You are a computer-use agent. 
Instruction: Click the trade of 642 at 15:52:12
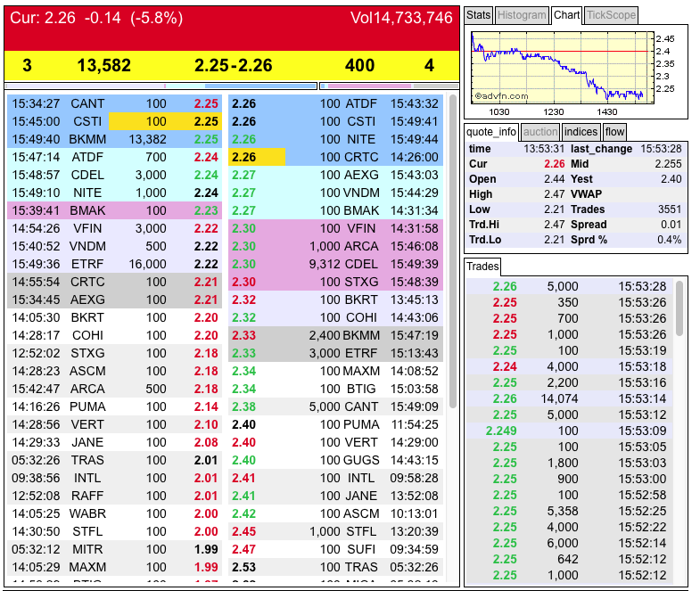point(570,559)
